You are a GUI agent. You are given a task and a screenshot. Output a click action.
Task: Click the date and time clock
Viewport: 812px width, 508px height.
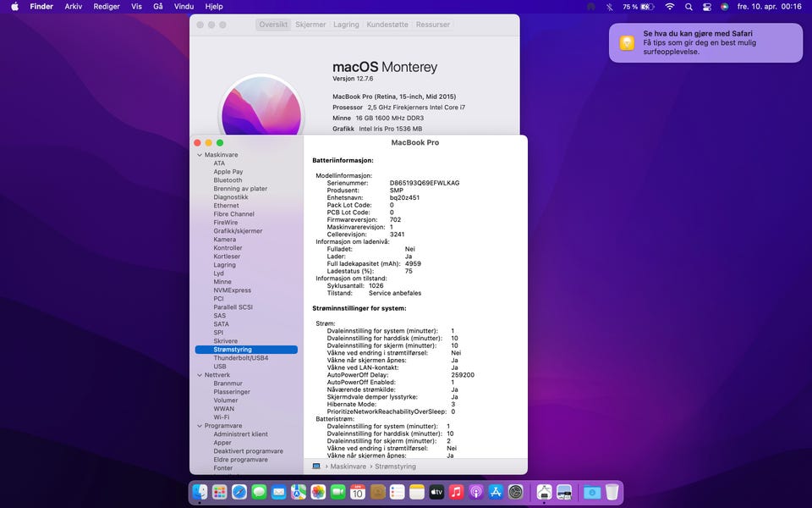point(769,7)
